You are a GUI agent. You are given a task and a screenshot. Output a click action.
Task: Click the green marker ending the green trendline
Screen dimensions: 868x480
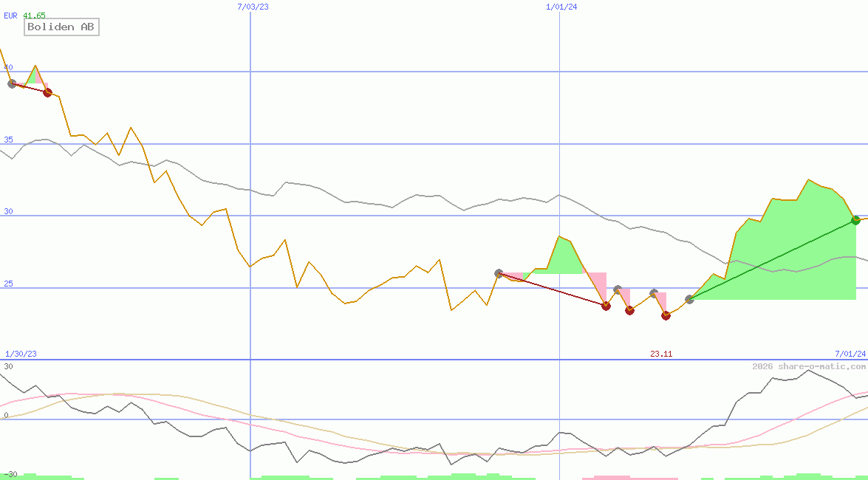(856, 219)
